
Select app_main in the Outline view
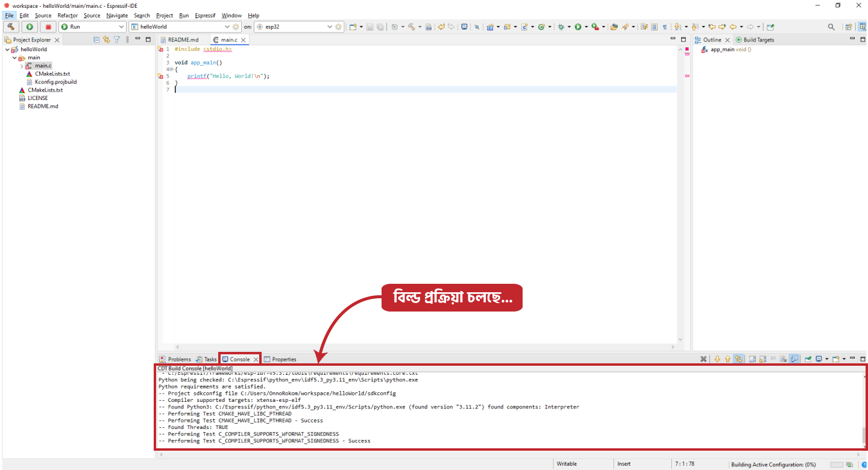coord(726,49)
